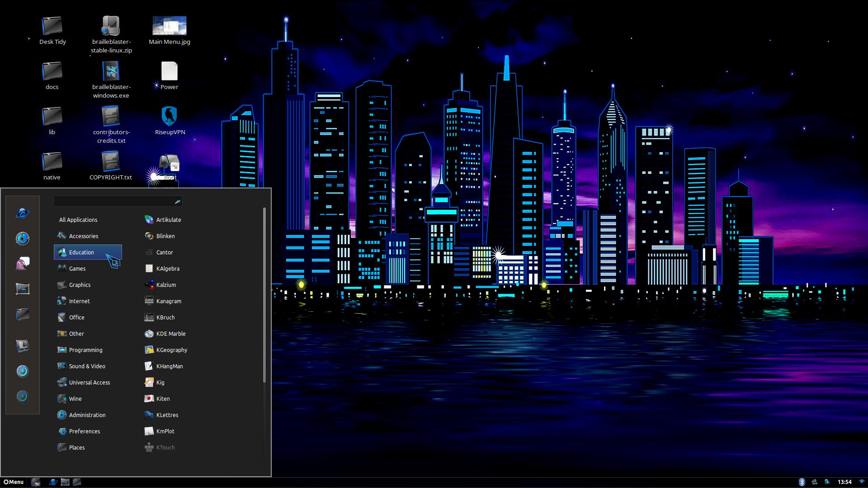Toggle the Preferences submenu
This screenshot has width=868, height=488.
(x=84, y=431)
